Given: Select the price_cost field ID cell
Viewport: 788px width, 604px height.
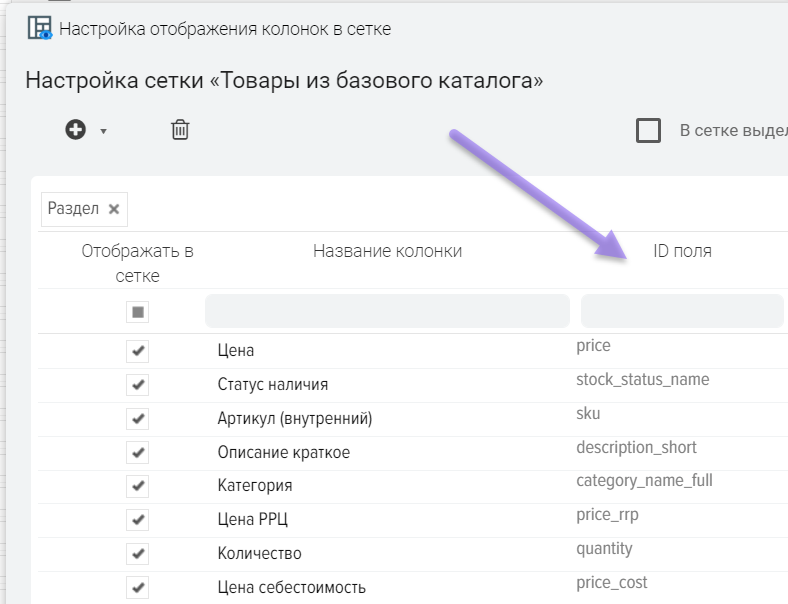Looking at the screenshot, I should point(612,582).
